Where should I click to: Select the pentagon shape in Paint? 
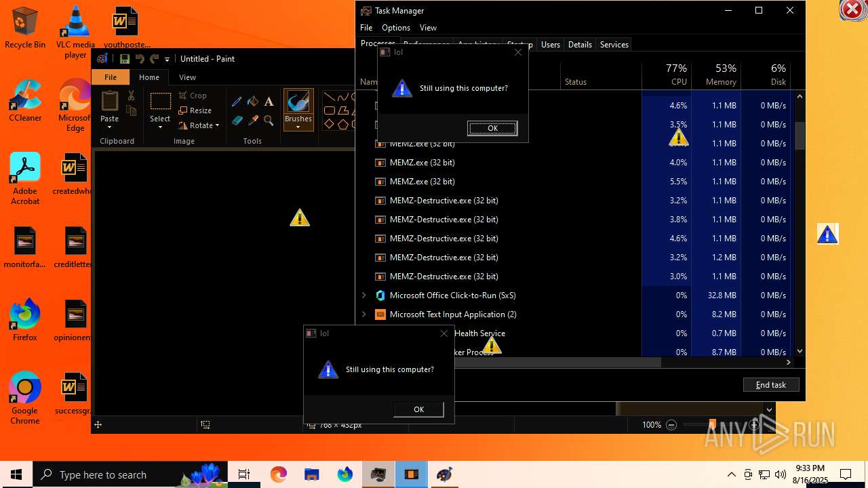point(343,124)
